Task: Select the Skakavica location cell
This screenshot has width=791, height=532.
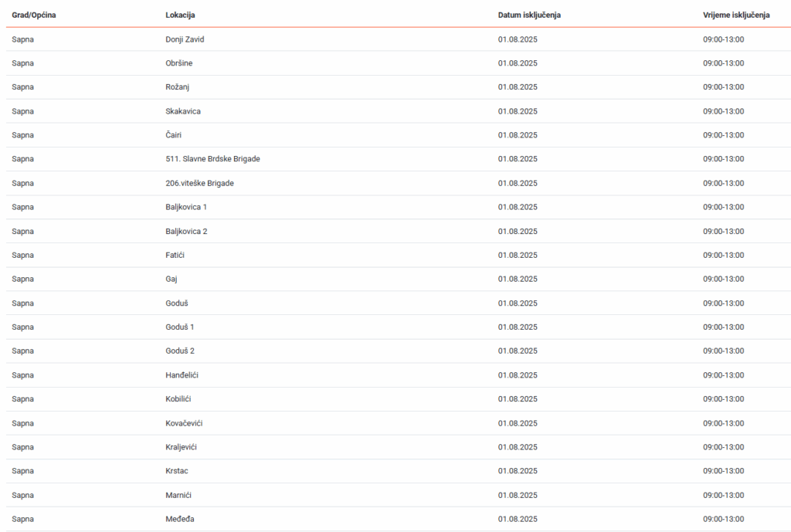Action: click(183, 111)
